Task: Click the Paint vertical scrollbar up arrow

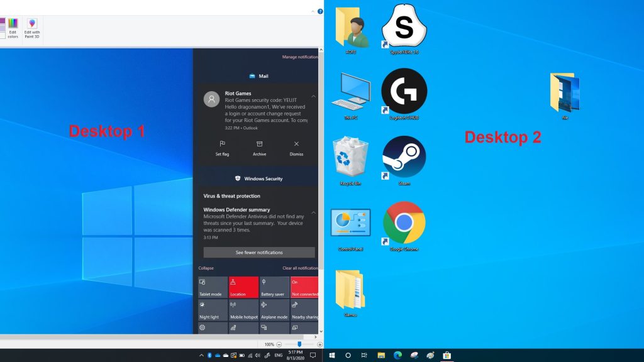Action: [x=321, y=50]
